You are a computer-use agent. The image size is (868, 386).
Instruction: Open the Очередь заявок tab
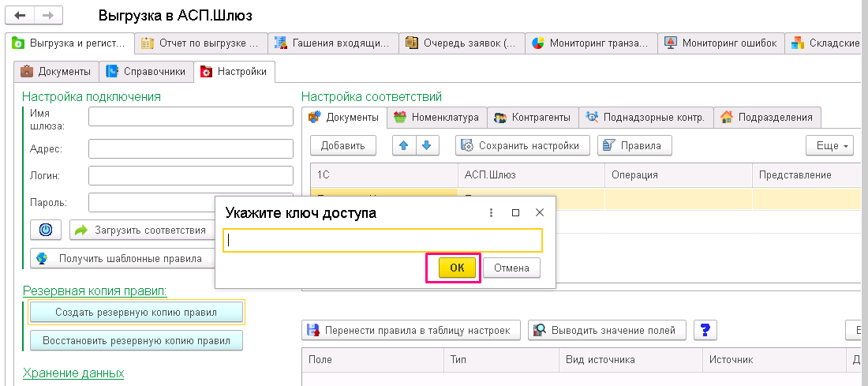pos(462,43)
